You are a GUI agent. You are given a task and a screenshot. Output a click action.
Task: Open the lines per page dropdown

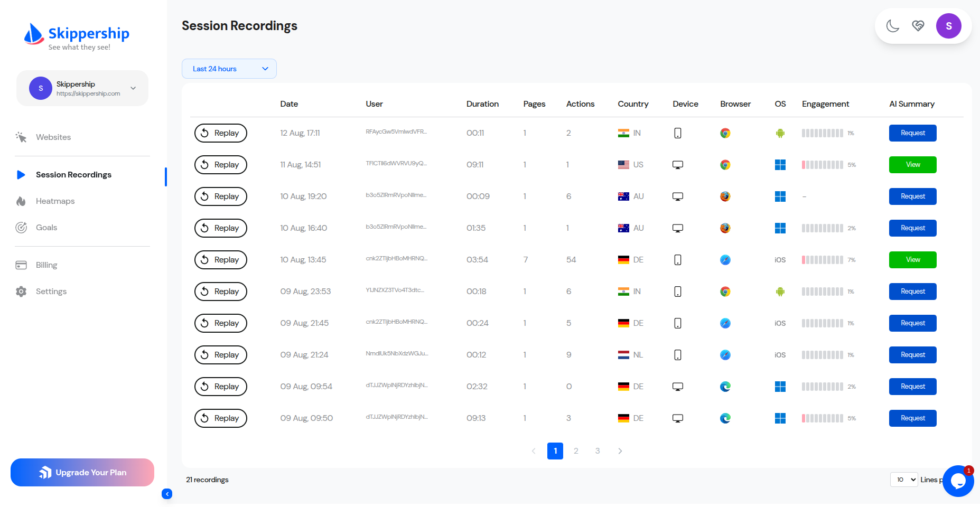903,480
